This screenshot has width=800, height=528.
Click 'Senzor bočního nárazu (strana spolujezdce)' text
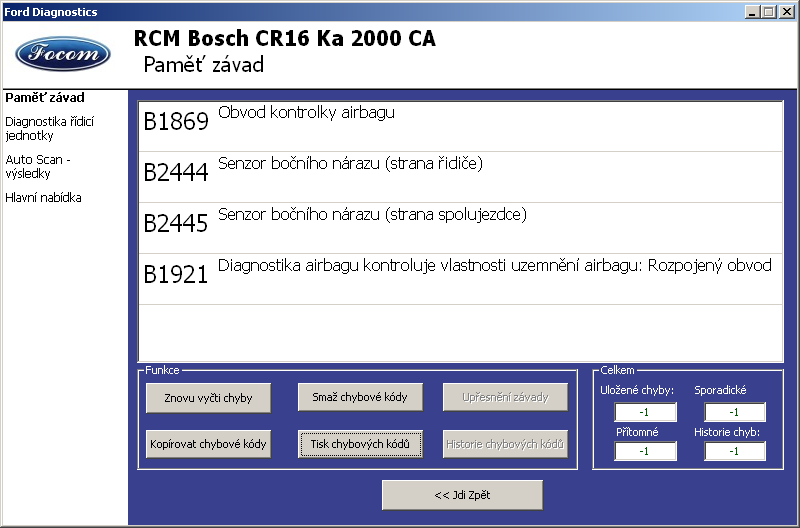click(372, 214)
